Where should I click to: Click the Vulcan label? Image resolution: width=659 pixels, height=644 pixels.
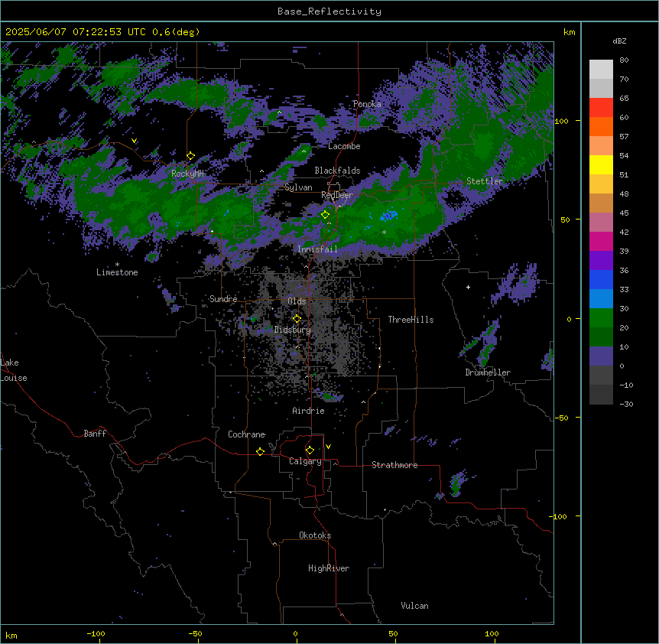414,606
